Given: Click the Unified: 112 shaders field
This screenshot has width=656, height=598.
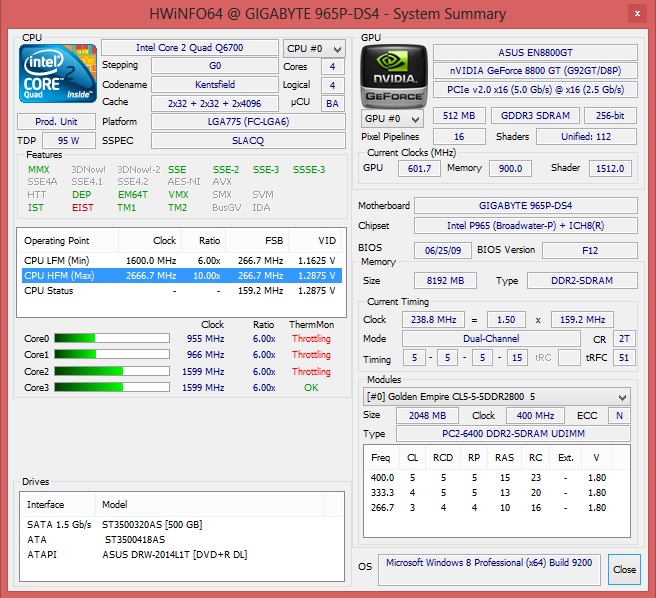Looking at the screenshot, I should (586, 136).
